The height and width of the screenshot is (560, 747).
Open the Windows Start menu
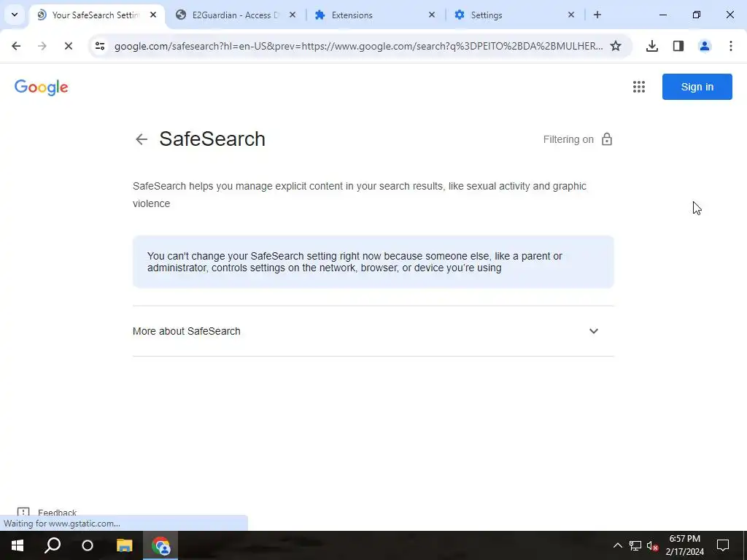[x=18, y=545]
